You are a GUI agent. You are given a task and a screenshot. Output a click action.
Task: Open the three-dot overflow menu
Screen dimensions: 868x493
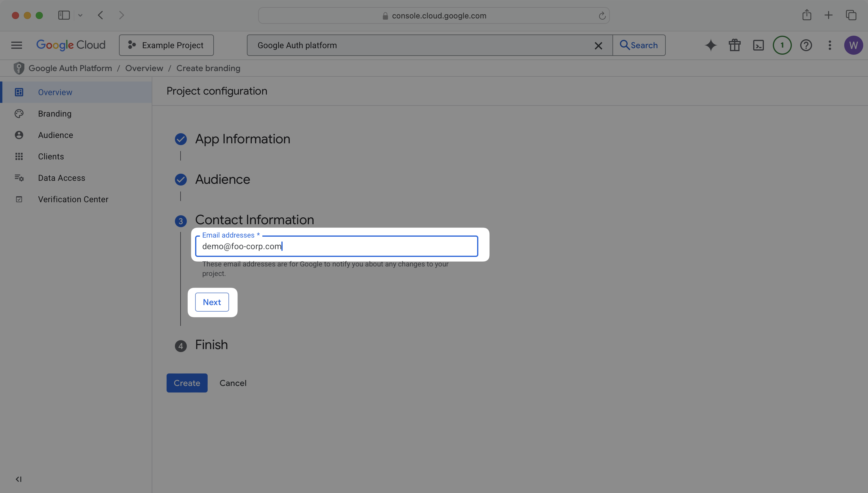830,45
